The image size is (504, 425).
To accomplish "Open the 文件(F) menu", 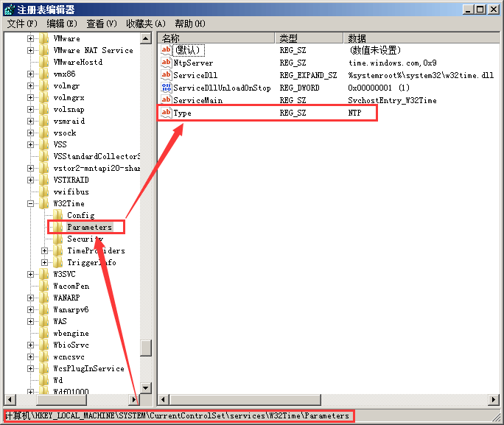I will pos(22,24).
